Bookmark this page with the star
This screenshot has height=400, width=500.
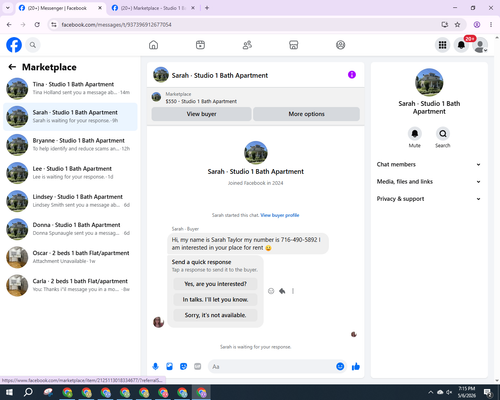[457, 25]
